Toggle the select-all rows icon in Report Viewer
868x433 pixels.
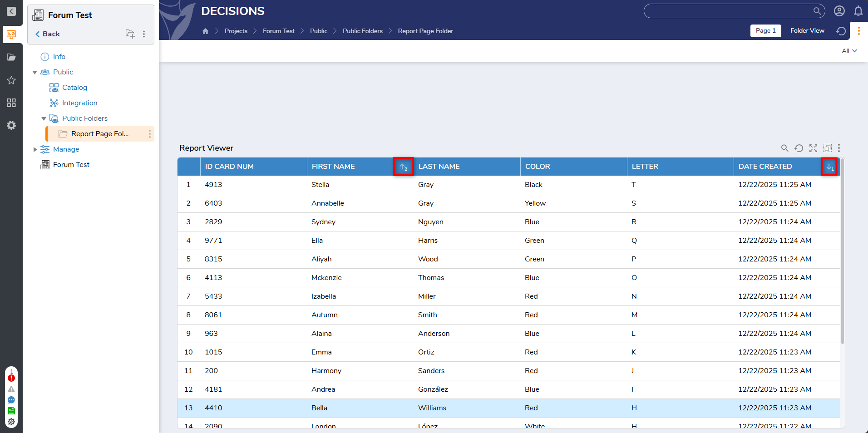pos(827,148)
